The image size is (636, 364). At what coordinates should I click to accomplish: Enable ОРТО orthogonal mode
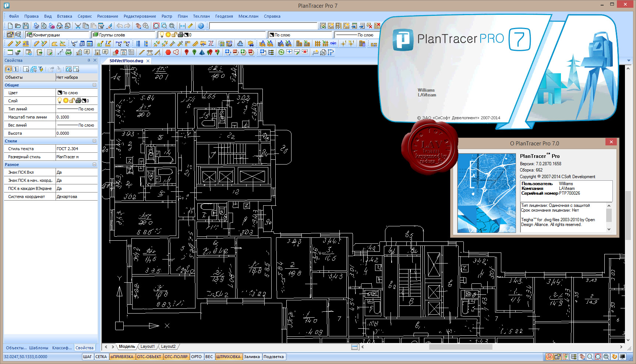point(197,357)
